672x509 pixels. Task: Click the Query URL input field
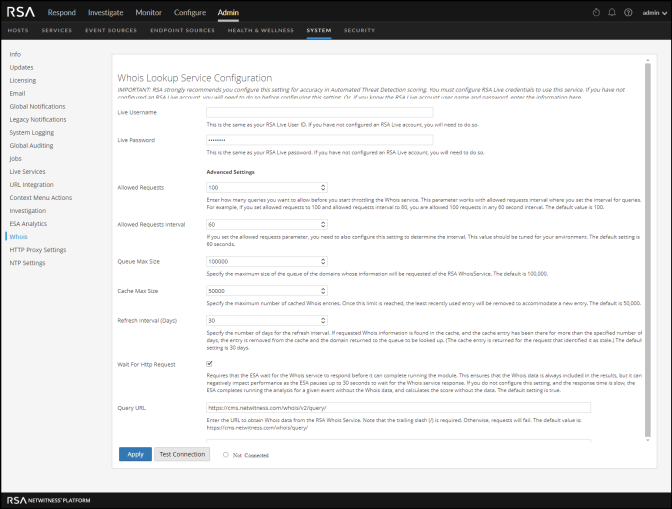[399, 408]
